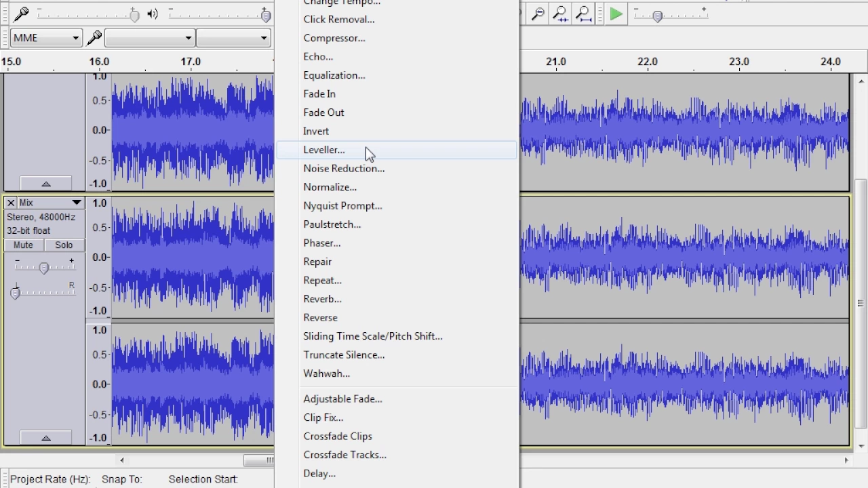Click the Zoom Out magnifier icon
This screenshot has width=868, height=488.
(x=538, y=14)
